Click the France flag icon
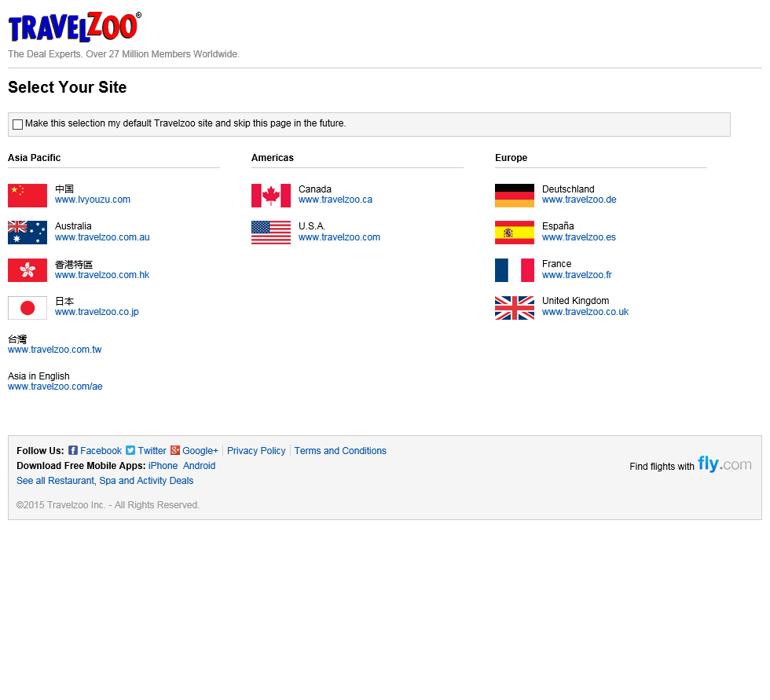The height and width of the screenshot is (700, 770). (515, 270)
